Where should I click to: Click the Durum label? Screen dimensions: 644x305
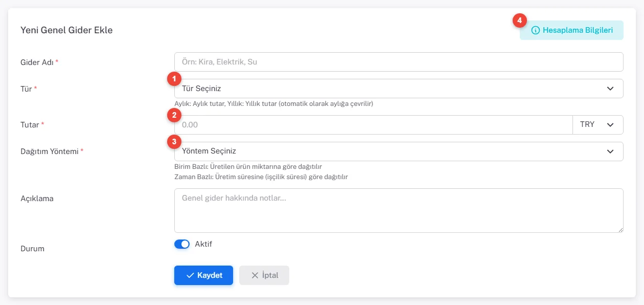32,249
